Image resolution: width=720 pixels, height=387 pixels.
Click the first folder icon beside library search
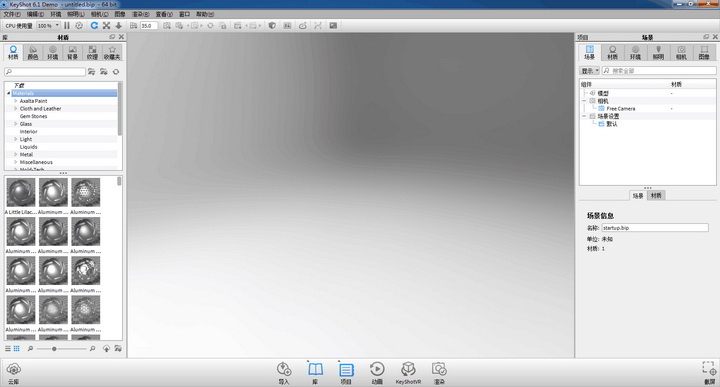(92, 72)
